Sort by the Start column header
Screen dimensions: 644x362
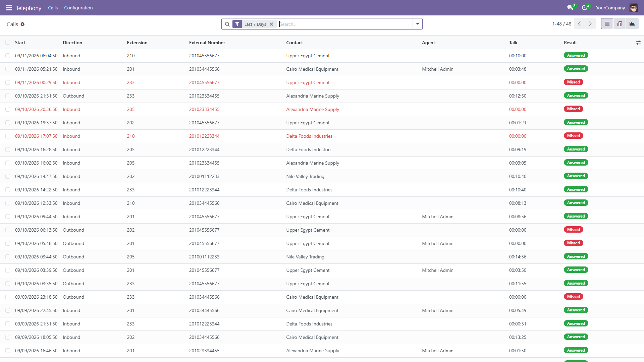point(20,43)
